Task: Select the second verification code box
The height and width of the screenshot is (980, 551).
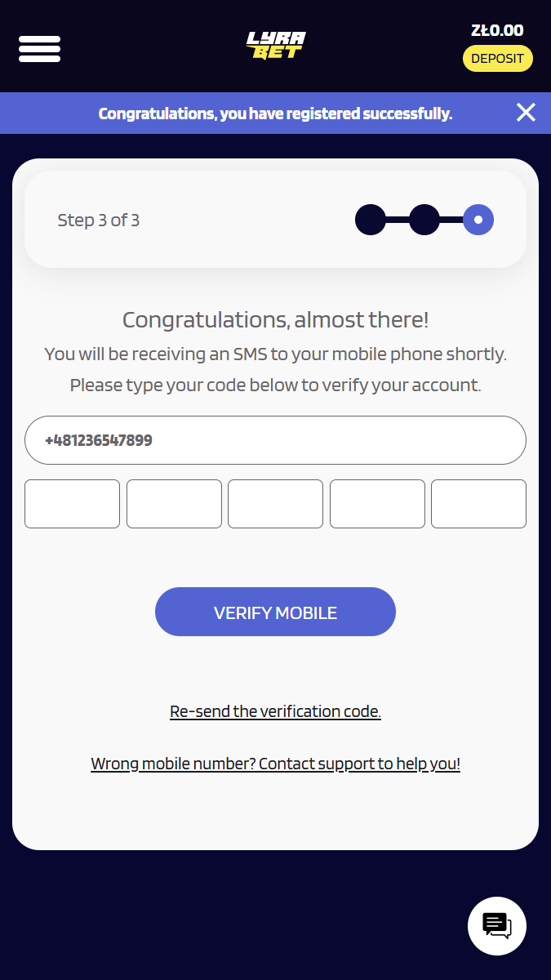Action: tap(174, 504)
